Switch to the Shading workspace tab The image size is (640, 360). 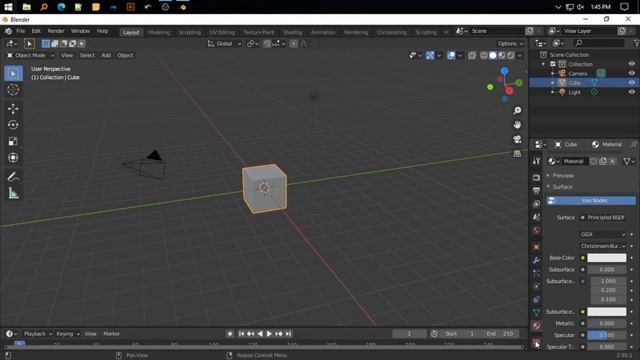(293, 32)
